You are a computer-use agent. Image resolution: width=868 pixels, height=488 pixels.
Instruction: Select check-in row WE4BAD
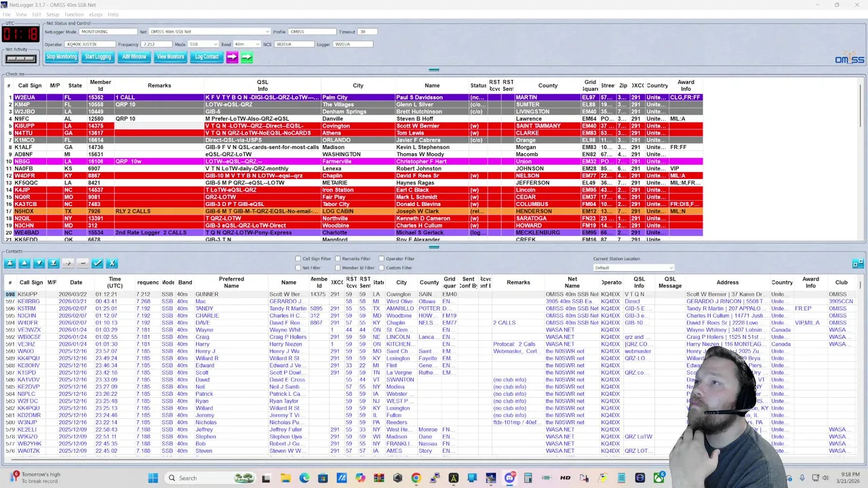pyautogui.click(x=353, y=232)
